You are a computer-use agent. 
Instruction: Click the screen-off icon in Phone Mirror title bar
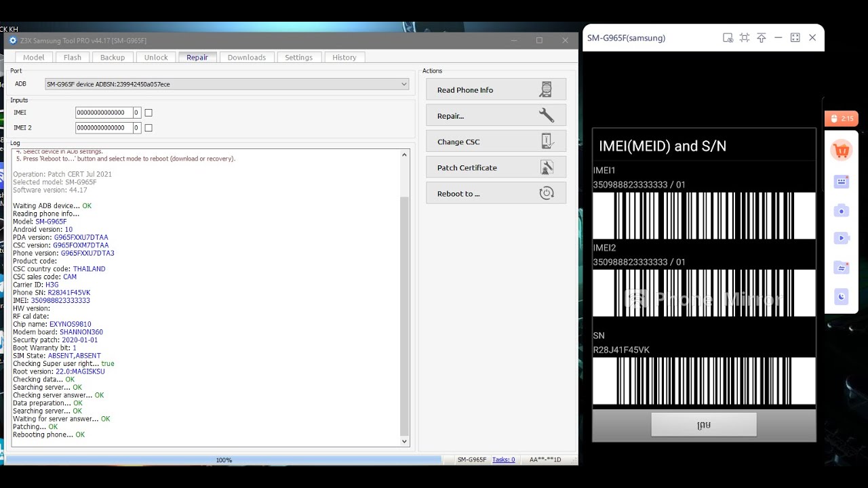(x=728, y=38)
